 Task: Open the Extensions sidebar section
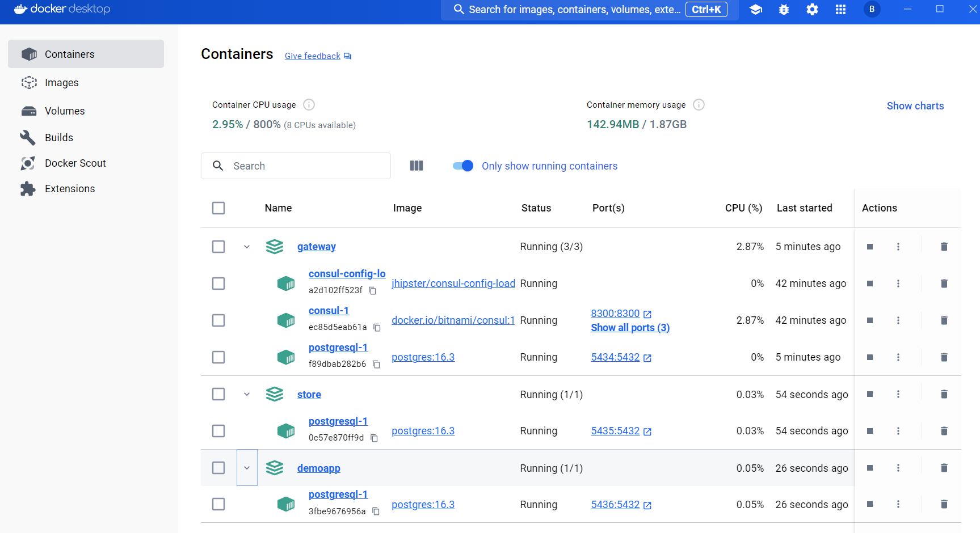coord(86,189)
